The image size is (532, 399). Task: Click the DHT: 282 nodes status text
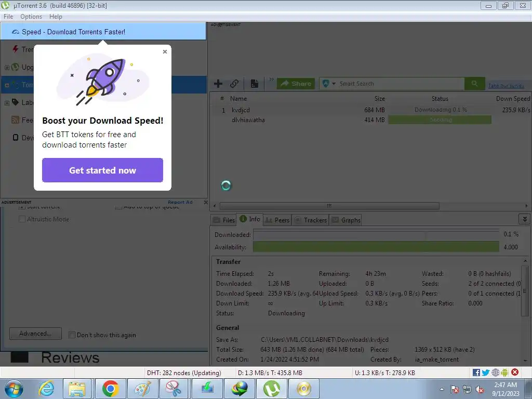(184, 373)
